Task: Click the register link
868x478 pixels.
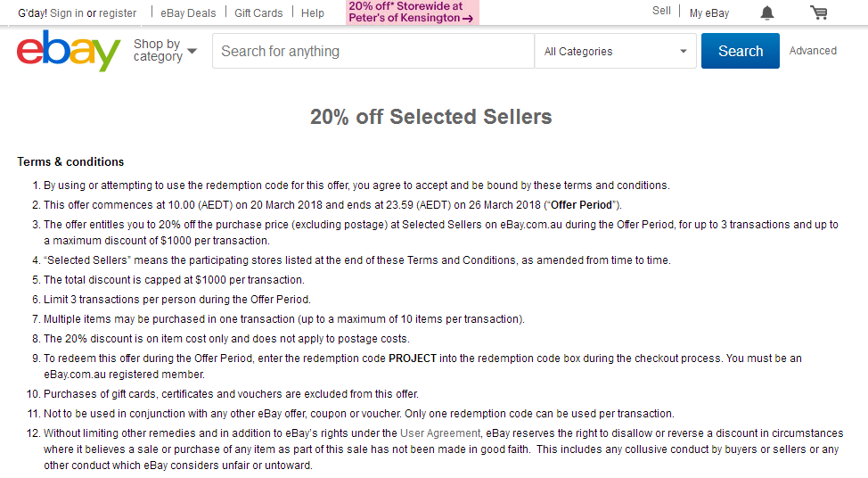Action: coord(118,13)
